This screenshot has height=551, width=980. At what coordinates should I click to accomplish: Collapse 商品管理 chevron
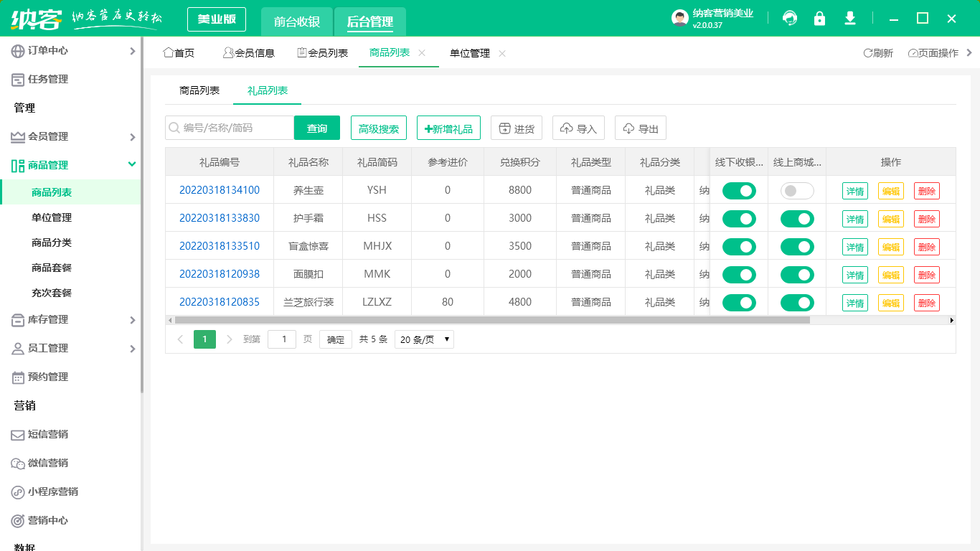pyautogui.click(x=132, y=164)
